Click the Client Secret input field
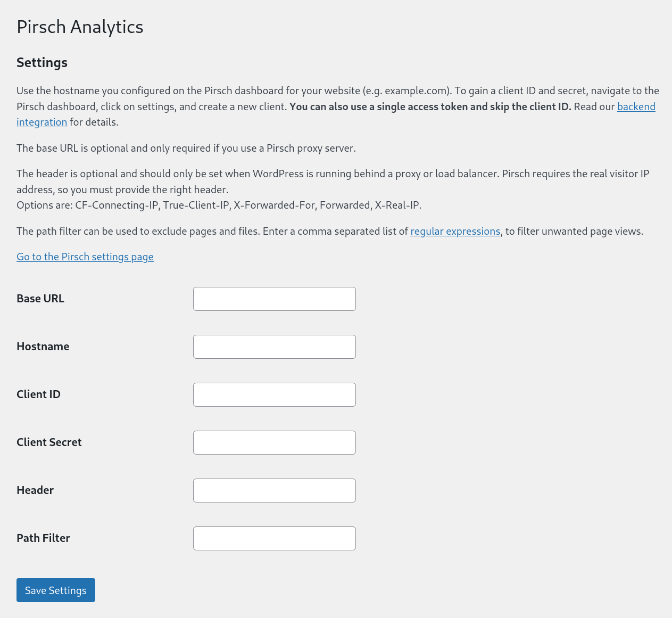Image resolution: width=672 pixels, height=618 pixels. (274, 442)
